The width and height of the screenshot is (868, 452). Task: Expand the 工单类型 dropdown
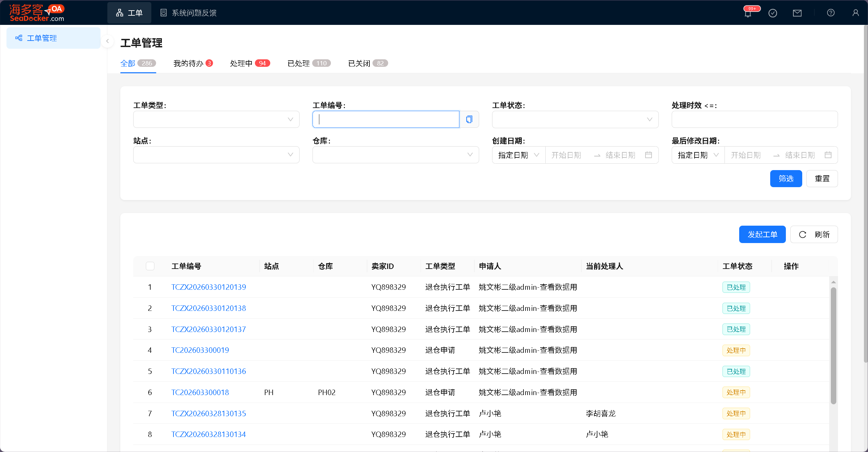pos(216,119)
